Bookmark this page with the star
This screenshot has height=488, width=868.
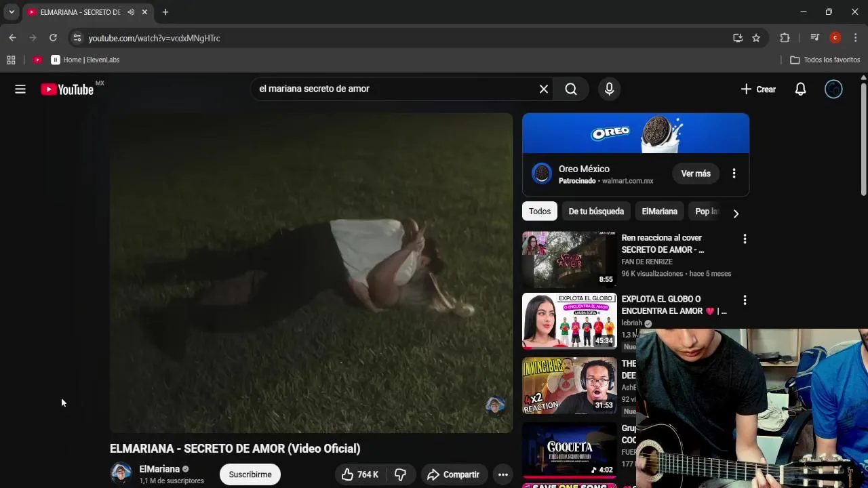[756, 38]
